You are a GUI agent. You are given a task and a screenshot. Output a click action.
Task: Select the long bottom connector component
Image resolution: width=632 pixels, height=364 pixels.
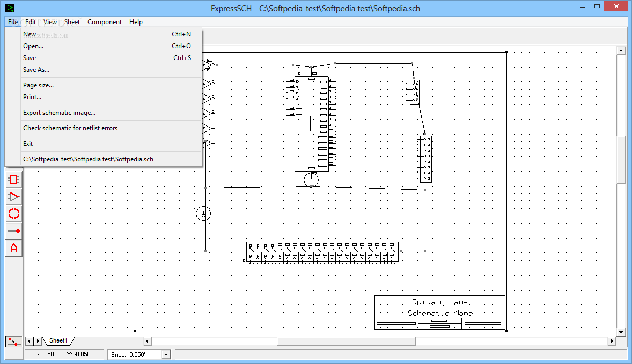point(322,252)
